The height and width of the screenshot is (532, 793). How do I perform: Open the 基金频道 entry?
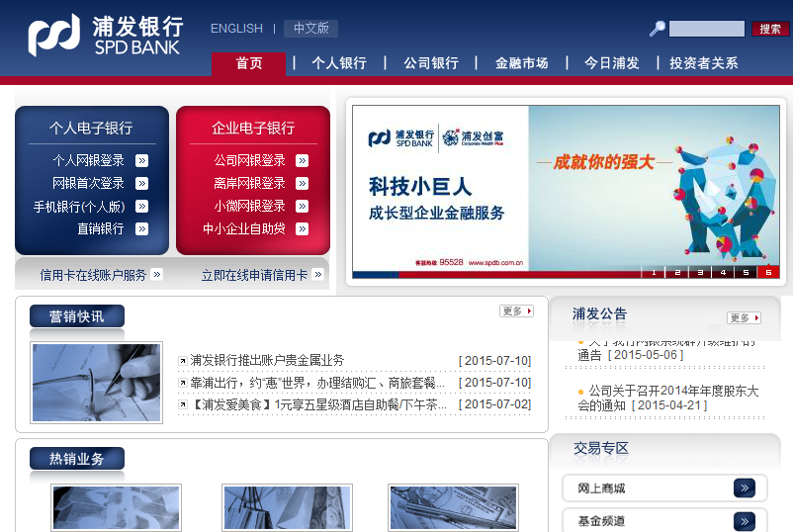tap(664, 520)
